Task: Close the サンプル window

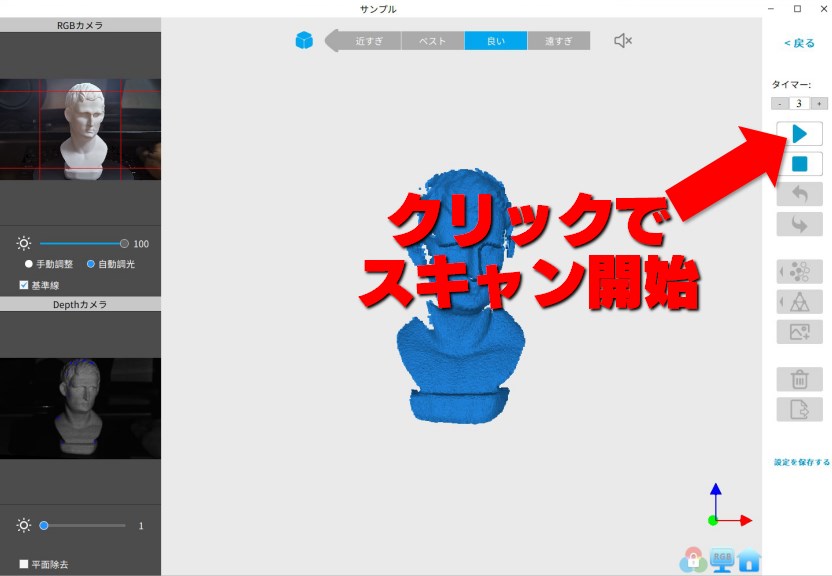Action: pos(824,8)
